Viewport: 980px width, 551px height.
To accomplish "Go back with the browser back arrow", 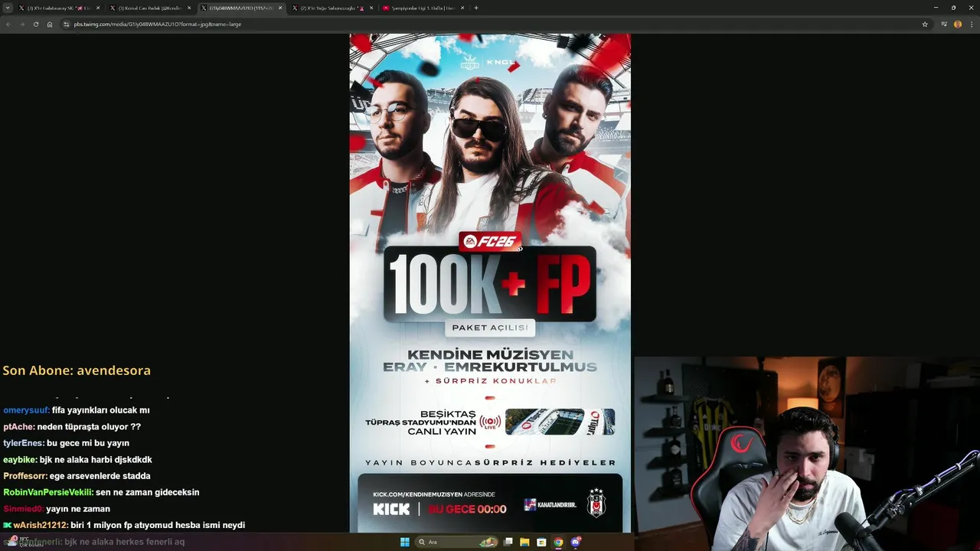I will (8, 24).
